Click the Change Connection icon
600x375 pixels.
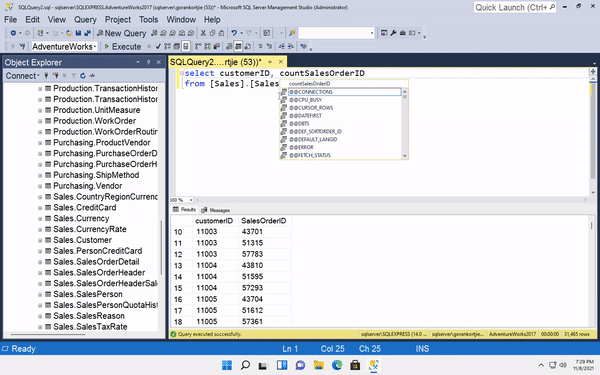23,46
